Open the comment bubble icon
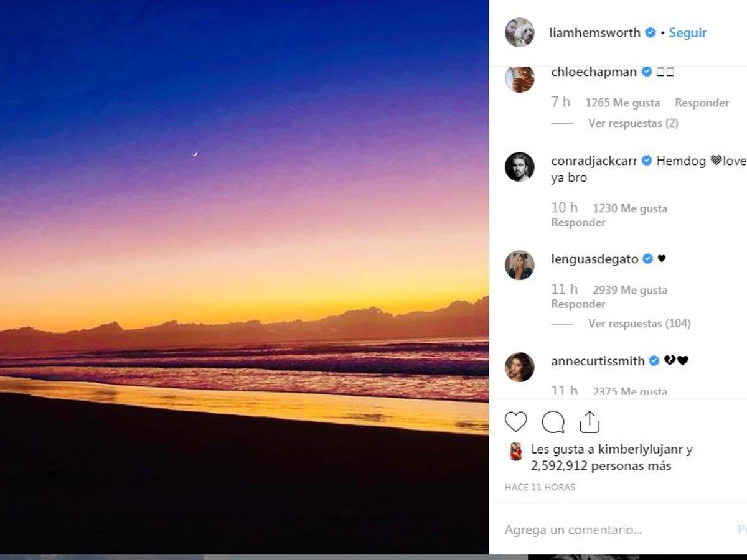 click(553, 421)
